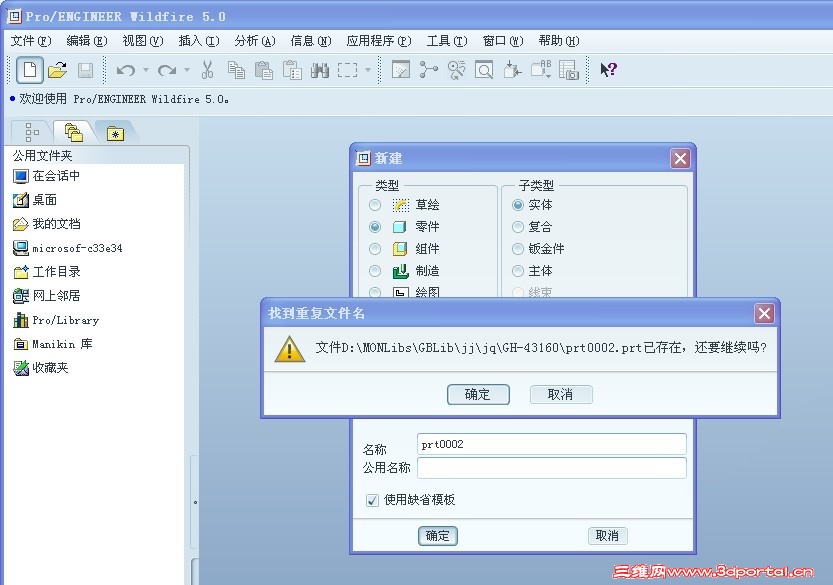
Task: Select the 零件 type radio button
Action: (x=375, y=227)
